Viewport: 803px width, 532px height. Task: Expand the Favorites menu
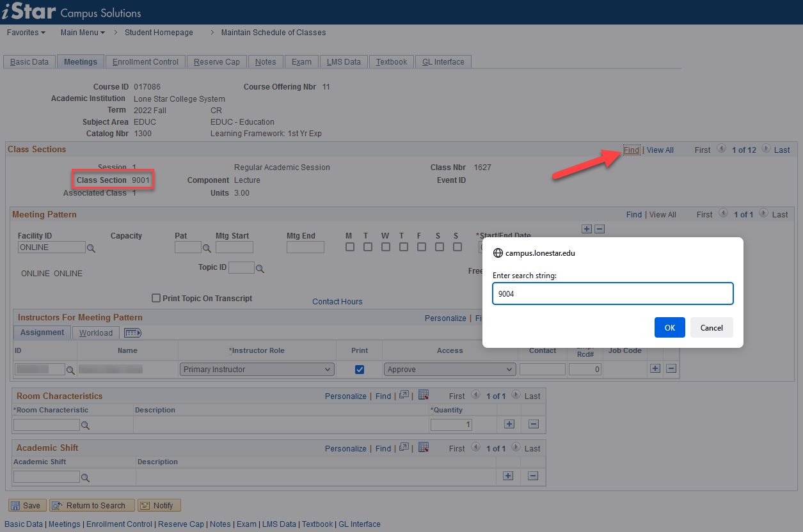pyautogui.click(x=26, y=33)
